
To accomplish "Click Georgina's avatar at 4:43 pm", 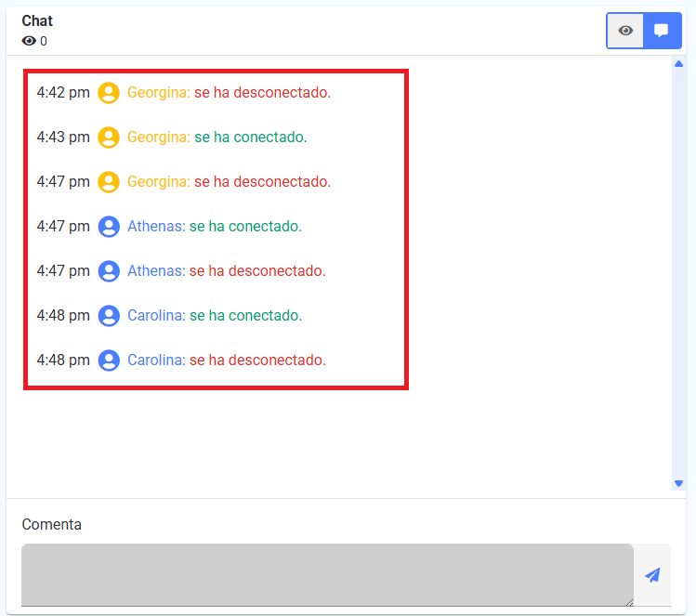I will [109, 138].
